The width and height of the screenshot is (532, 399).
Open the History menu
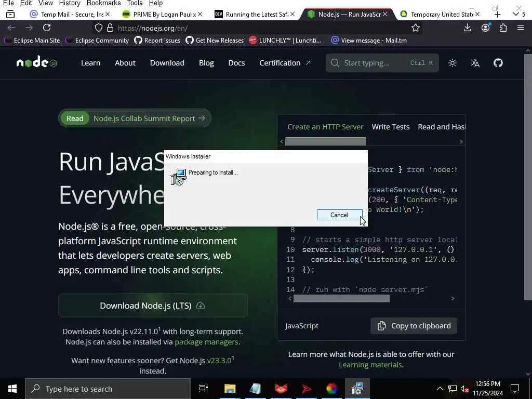pyautogui.click(x=69, y=3)
